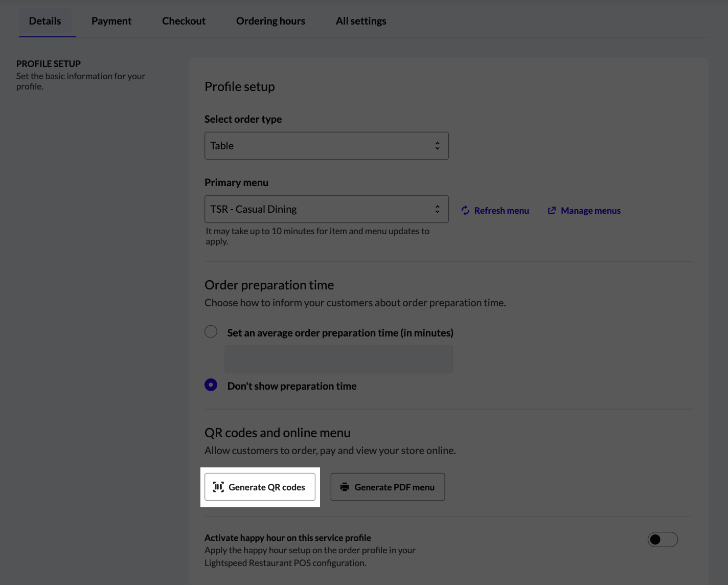Click the chevrons on the Primary menu selector

(x=438, y=209)
